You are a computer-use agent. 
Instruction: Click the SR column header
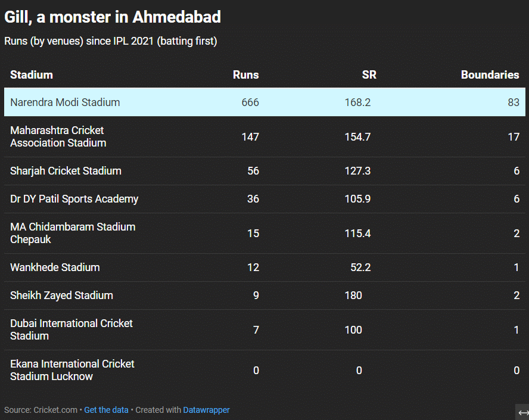coord(369,75)
